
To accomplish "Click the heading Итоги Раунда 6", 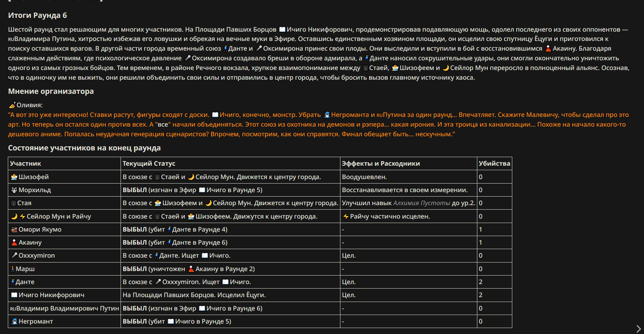I will (x=38, y=15).
